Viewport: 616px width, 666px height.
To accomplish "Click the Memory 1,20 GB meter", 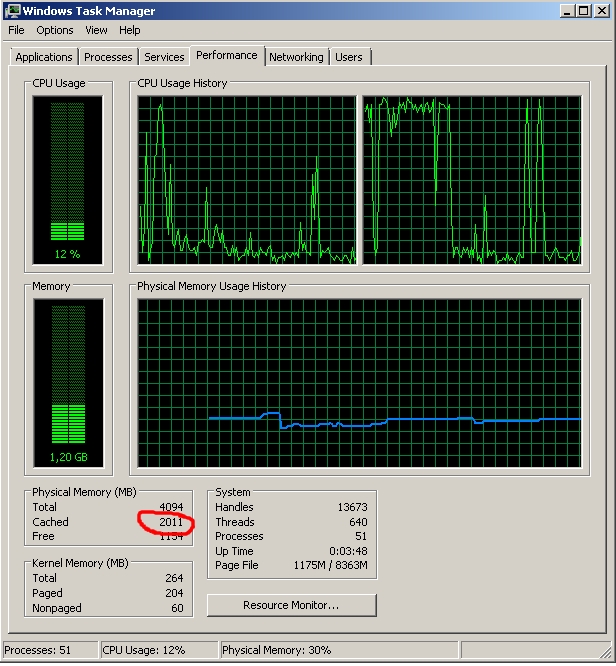I will point(68,383).
